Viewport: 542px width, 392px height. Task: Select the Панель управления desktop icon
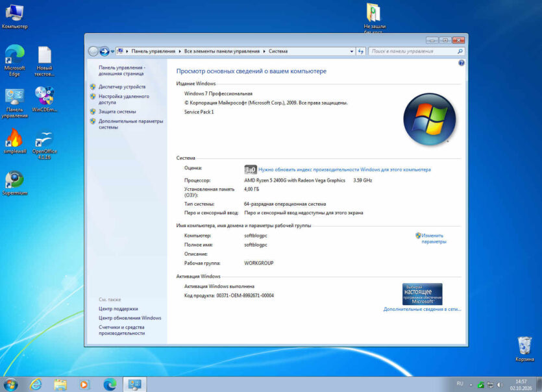coord(14,103)
